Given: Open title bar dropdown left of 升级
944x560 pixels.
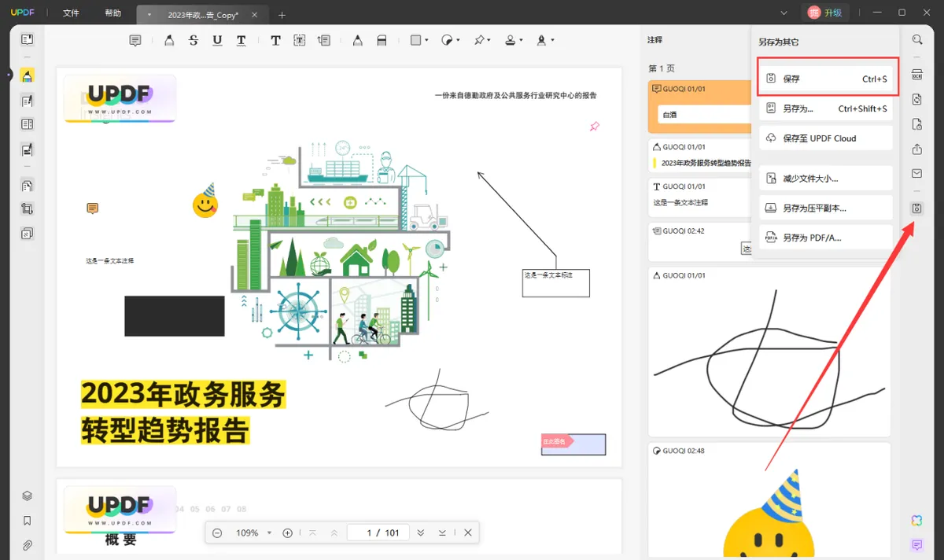Looking at the screenshot, I should (x=784, y=13).
